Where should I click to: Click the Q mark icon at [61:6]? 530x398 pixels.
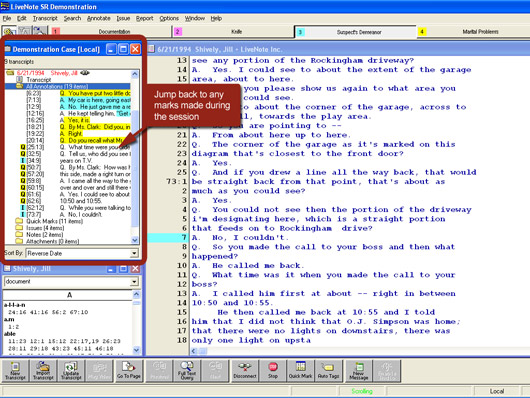coord(23,194)
